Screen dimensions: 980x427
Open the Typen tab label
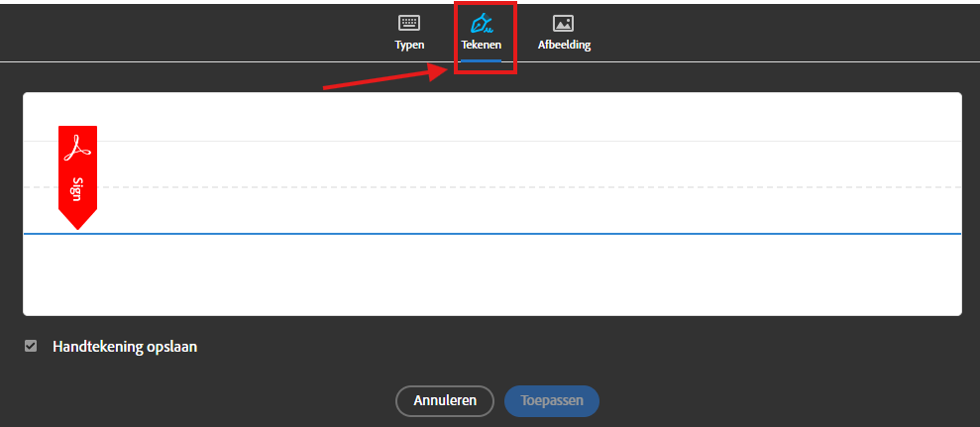(409, 45)
